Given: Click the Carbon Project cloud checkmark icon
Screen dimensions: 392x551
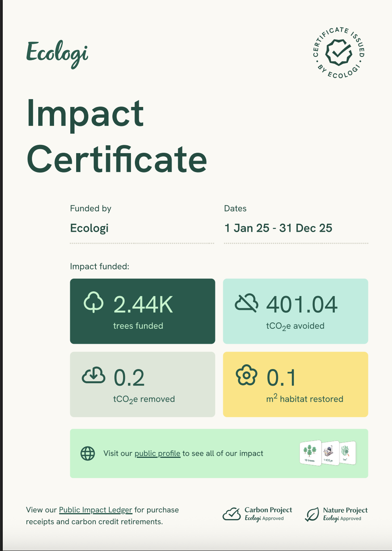Looking at the screenshot, I should click(x=231, y=514).
